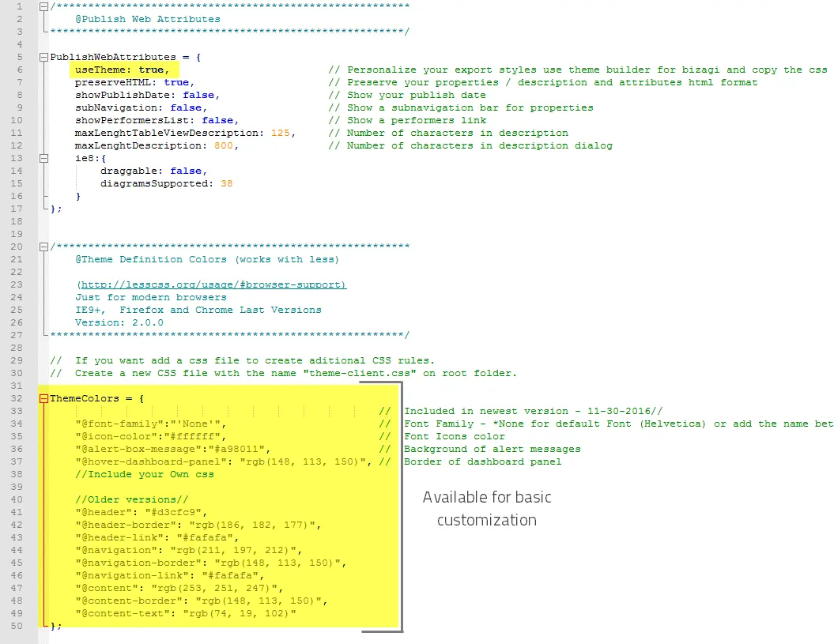Click the "@icon-color" #ffffff entry
The height and width of the screenshot is (644, 834).
pyautogui.click(x=150, y=437)
